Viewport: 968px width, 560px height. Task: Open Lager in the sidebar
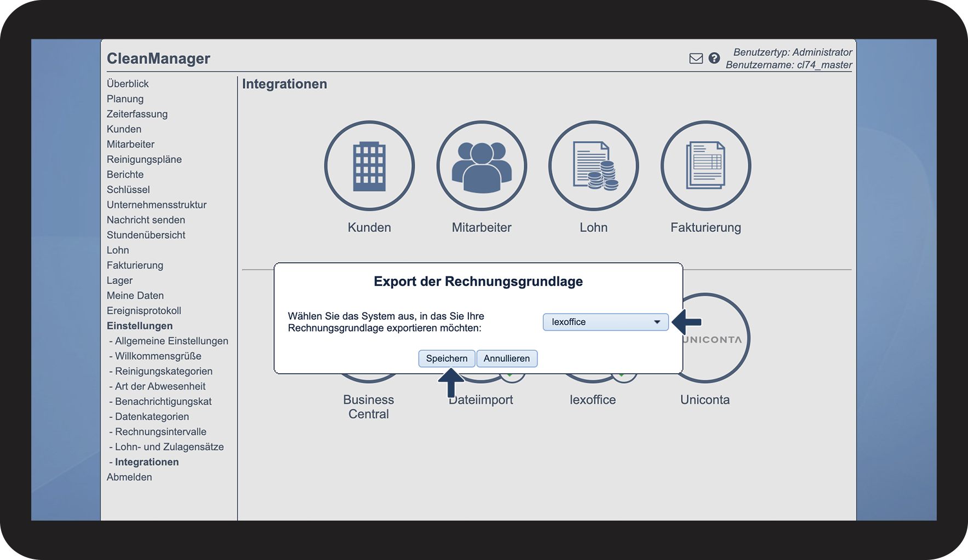point(119,281)
